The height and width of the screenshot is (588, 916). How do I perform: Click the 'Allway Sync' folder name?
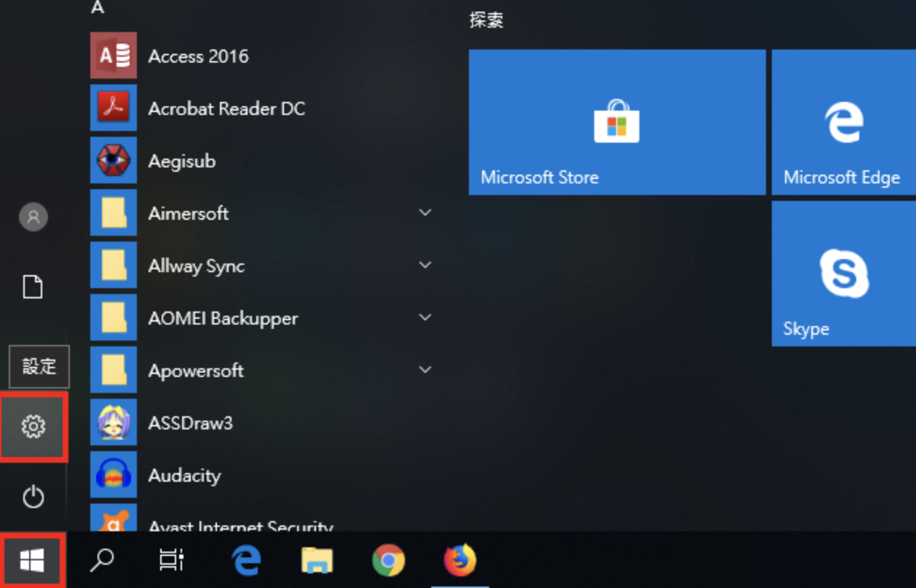tap(197, 266)
